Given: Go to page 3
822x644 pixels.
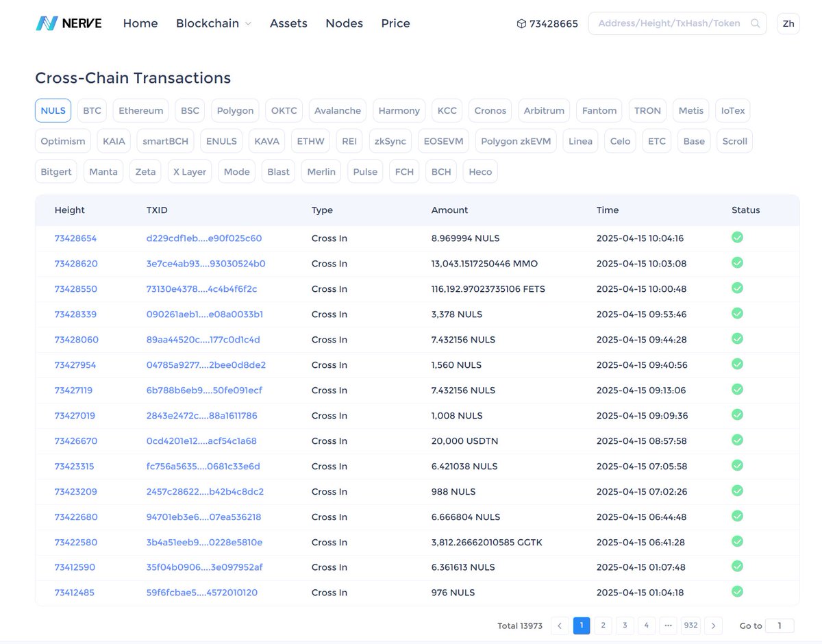Looking at the screenshot, I should click(625, 626).
